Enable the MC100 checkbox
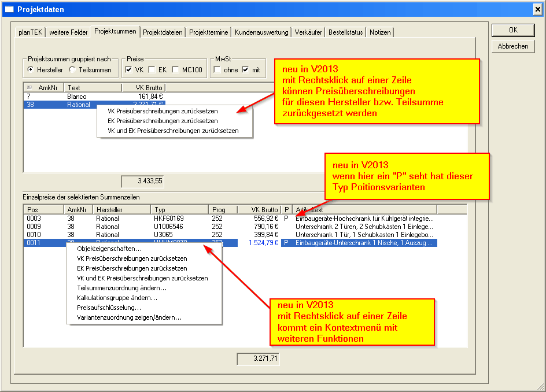 (x=175, y=70)
